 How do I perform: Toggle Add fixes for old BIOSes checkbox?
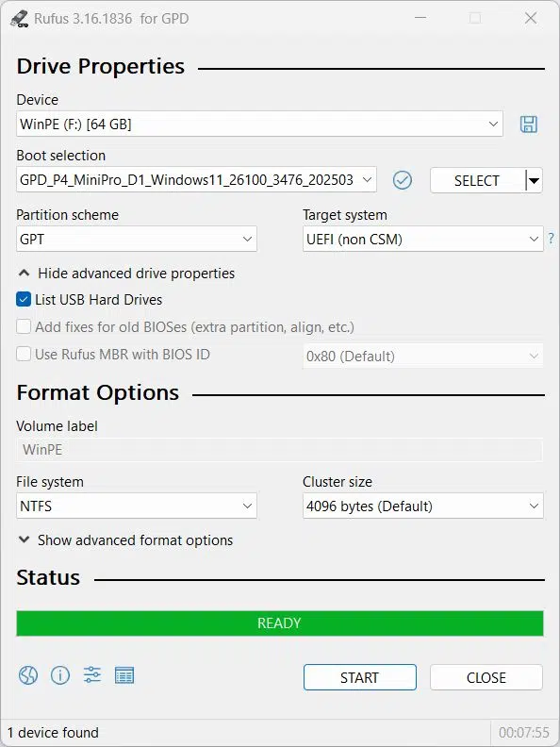click(x=24, y=326)
